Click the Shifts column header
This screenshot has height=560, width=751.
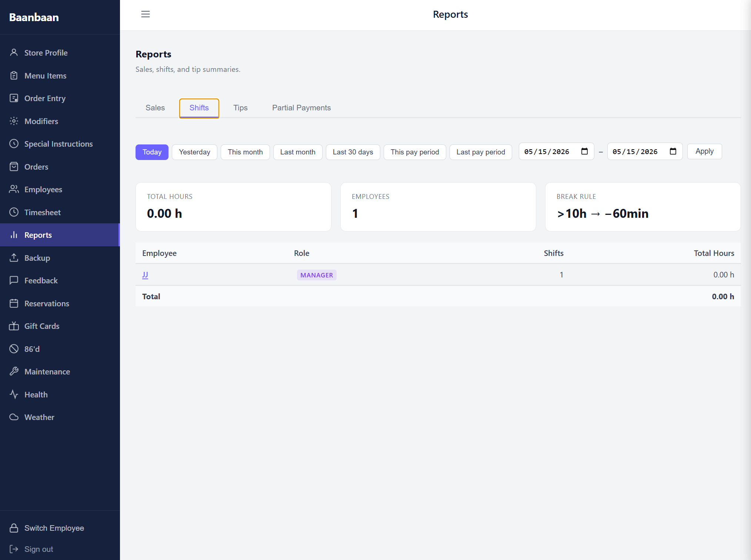click(x=554, y=253)
